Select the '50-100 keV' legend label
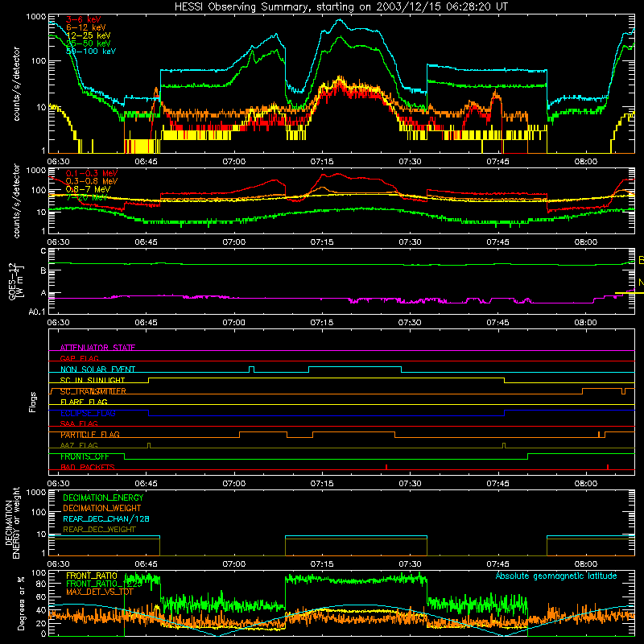This screenshot has width=644, height=644. coord(91,51)
